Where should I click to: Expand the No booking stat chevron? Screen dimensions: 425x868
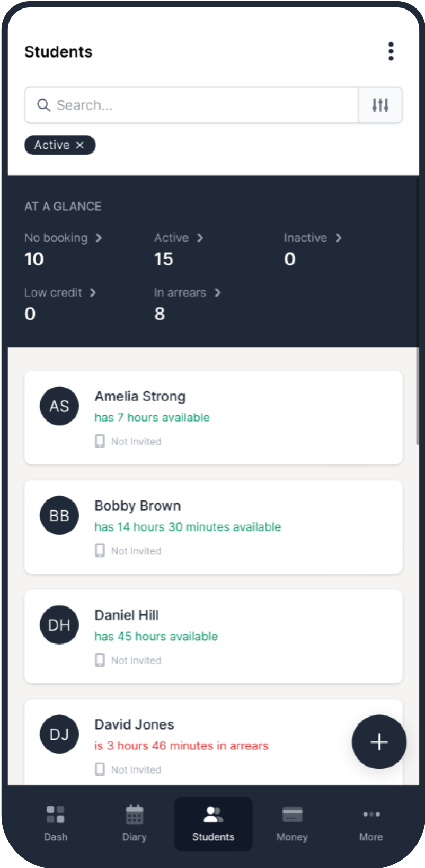(x=99, y=238)
